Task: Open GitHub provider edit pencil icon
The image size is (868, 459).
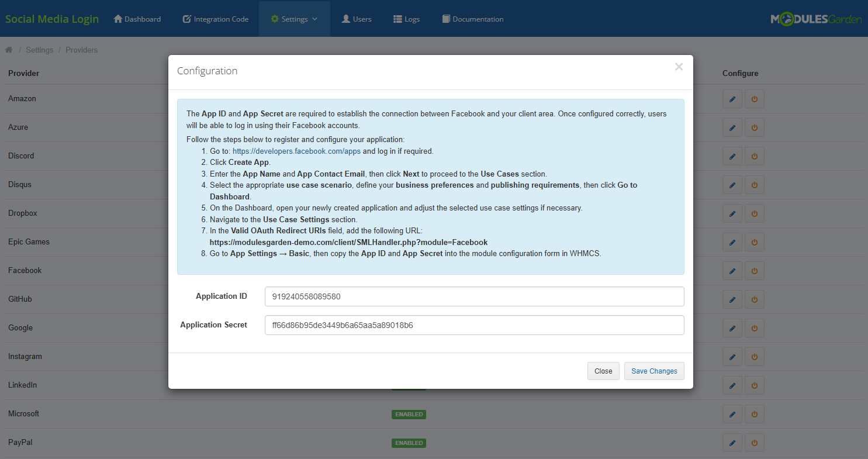Action: pyautogui.click(x=732, y=299)
